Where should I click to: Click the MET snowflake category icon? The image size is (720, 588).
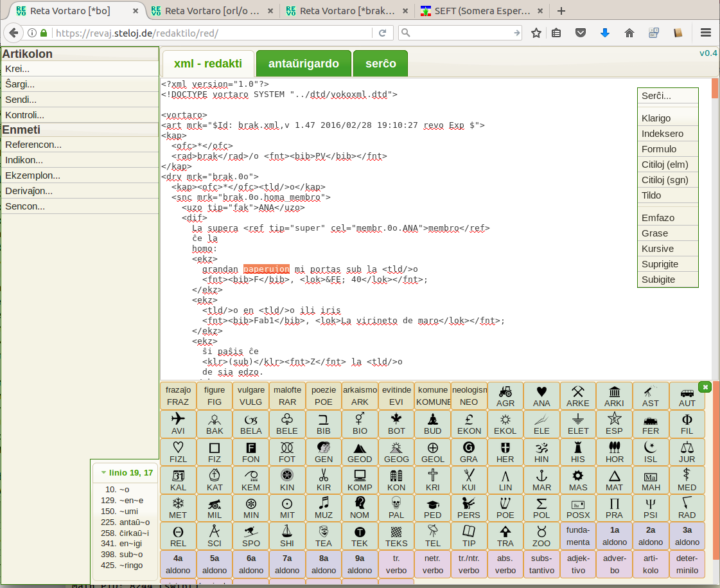(x=178, y=507)
